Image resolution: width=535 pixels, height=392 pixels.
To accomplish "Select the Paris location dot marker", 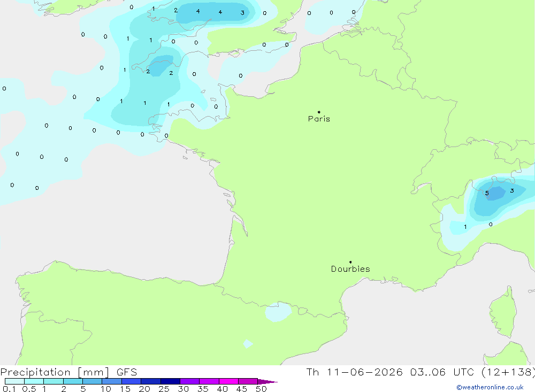I will click(319, 112).
